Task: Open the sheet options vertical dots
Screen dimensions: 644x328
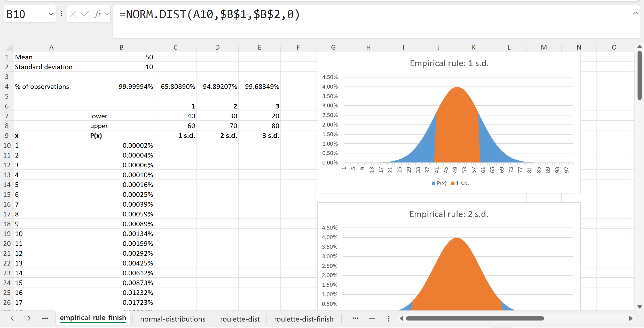Action: coord(389,319)
